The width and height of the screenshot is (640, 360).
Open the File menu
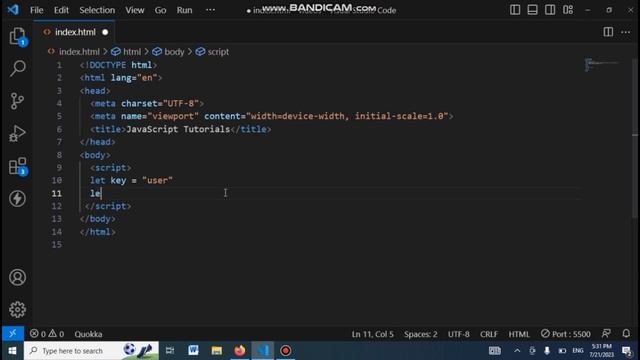coord(37,10)
